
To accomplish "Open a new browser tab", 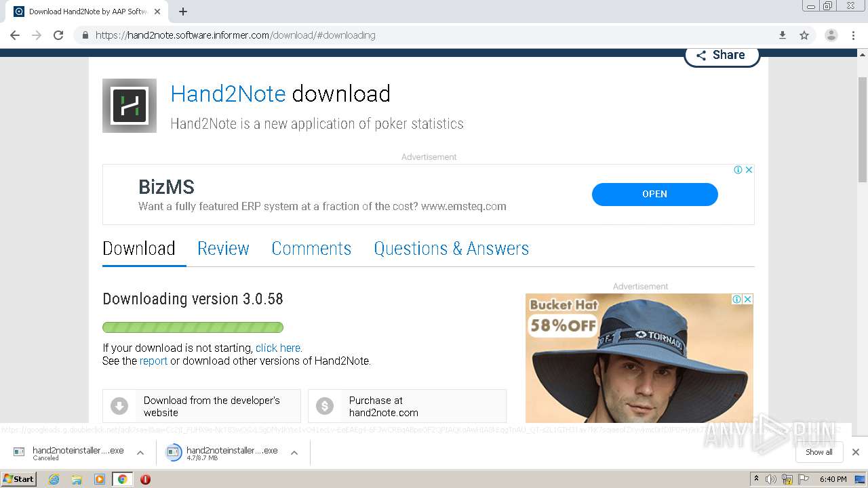I will click(183, 12).
